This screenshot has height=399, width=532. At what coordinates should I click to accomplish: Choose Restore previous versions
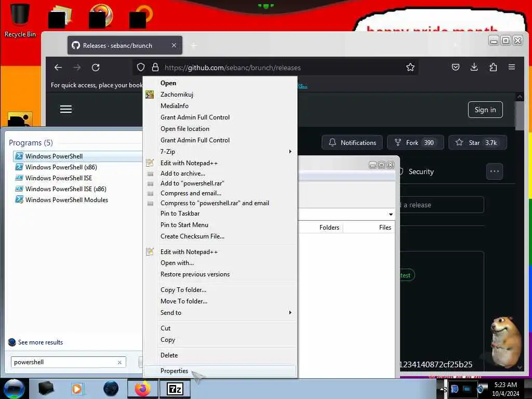click(x=220, y=274)
